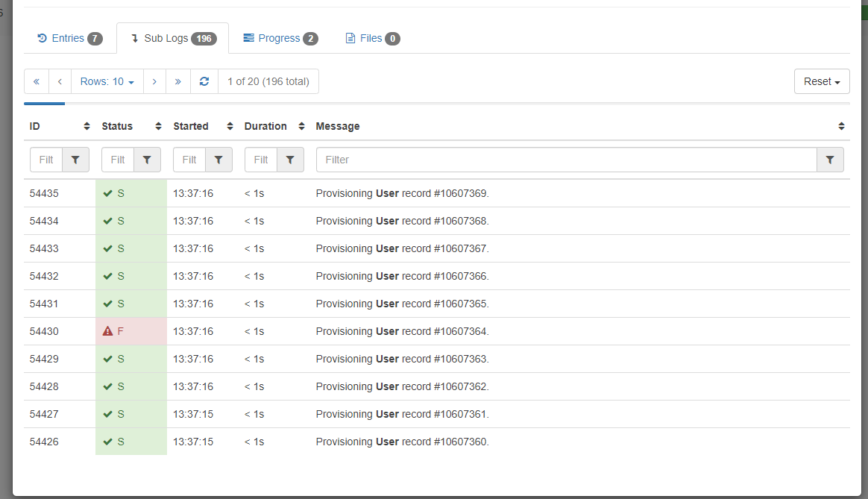Type in the Message filter field
The height and width of the screenshot is (499, 868).
[x=522, y=159]
